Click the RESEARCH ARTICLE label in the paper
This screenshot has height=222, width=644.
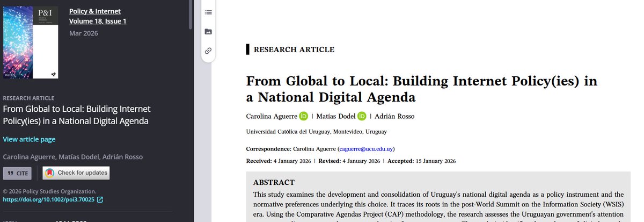[x=294, y=50]
